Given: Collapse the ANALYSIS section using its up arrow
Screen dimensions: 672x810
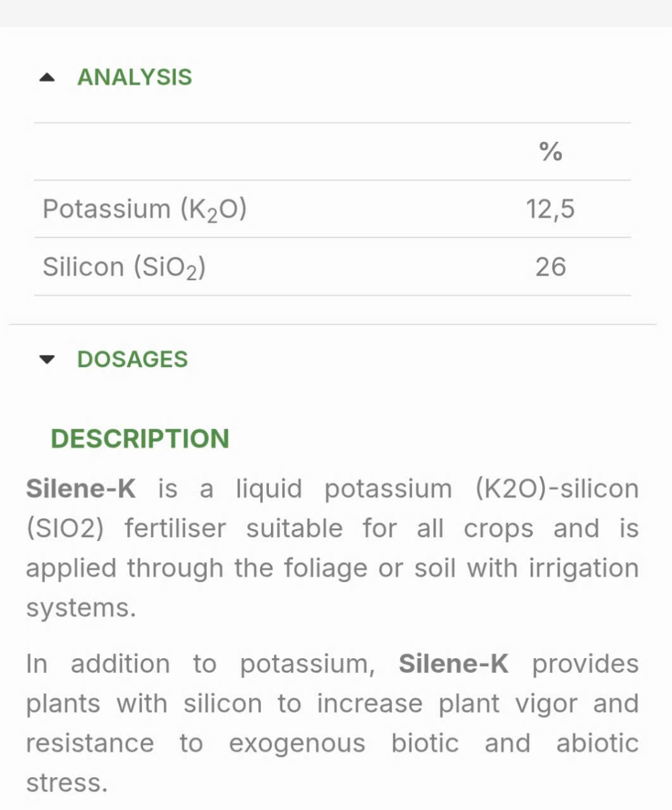Looking at the screenshot, I should click(46, 77).
